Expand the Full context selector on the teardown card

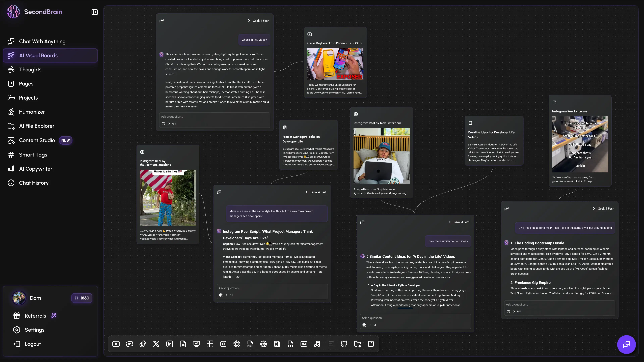pos(172,123)
